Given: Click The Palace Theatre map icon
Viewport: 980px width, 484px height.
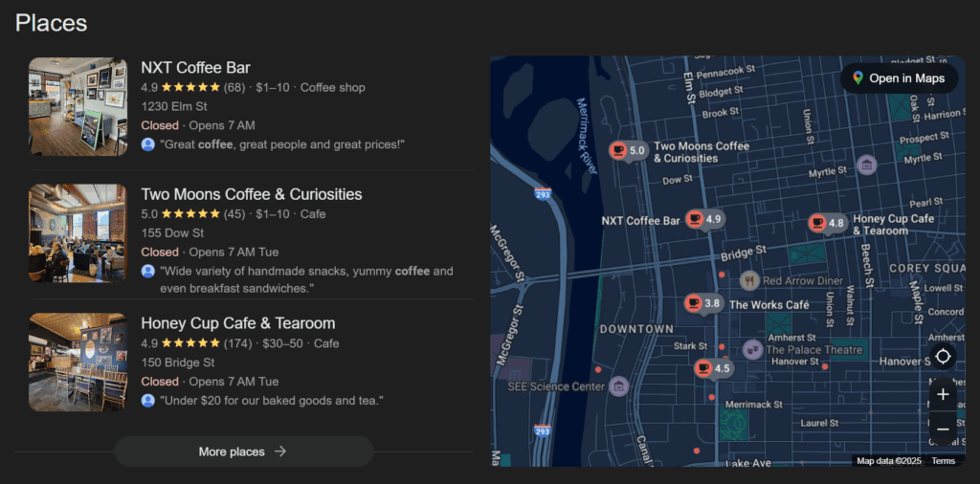Looking at the screenshot, I should [x=752, y=349].
